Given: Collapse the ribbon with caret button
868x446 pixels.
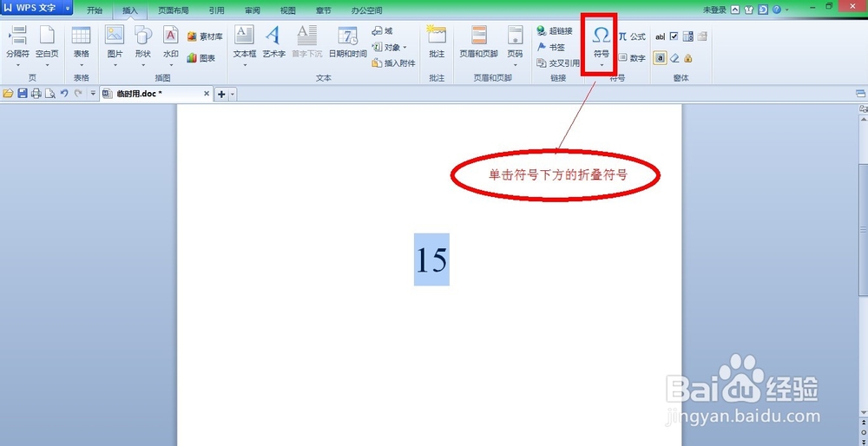Looking at the screenshot, I should click(734, 10).
